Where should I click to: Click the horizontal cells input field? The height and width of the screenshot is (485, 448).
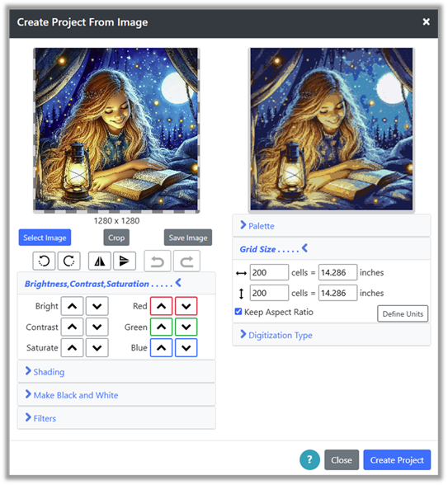click(x=269, y=272)
